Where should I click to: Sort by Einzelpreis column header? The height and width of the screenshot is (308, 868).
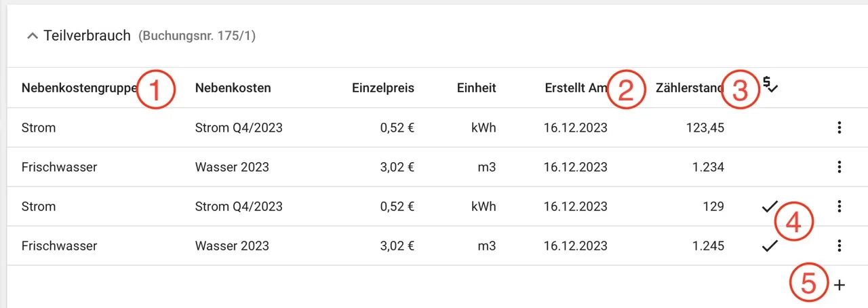click(x=383, y=88)
